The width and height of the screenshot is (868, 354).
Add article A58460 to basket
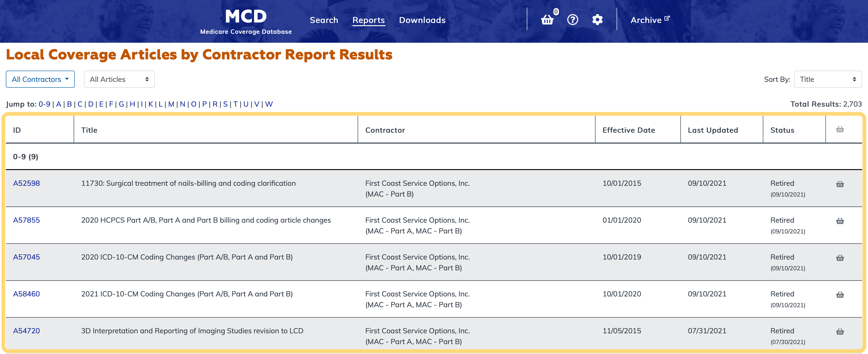840,295
